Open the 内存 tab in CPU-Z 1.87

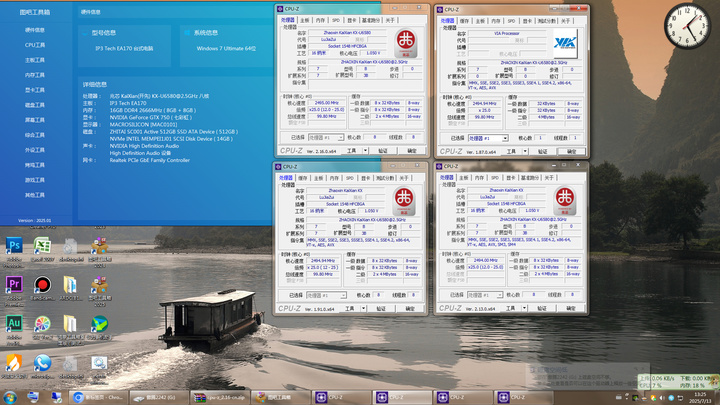(496, 21)
